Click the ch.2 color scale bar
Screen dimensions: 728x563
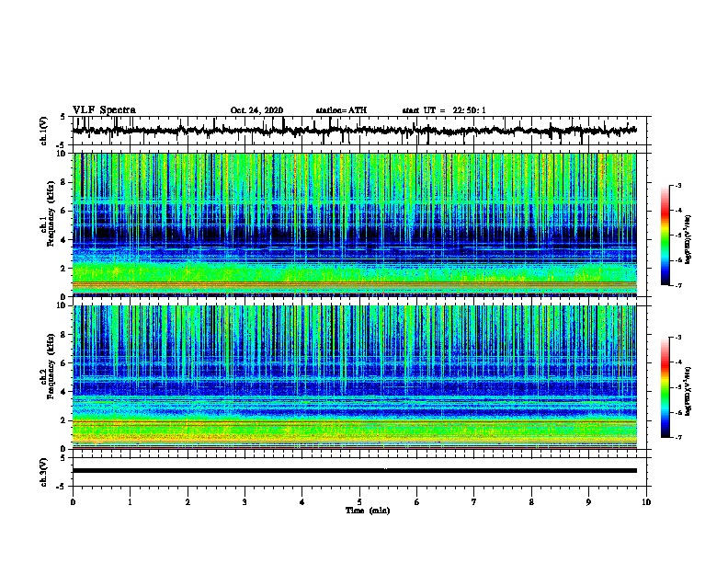point(665,387)
